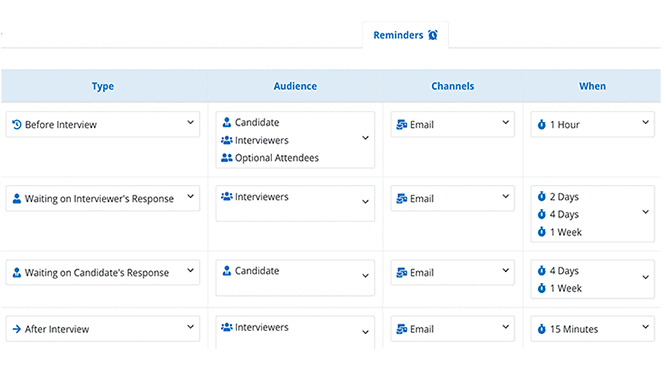Click the group icon beside Interviewers in the After Interview row

tap(227, 327)
